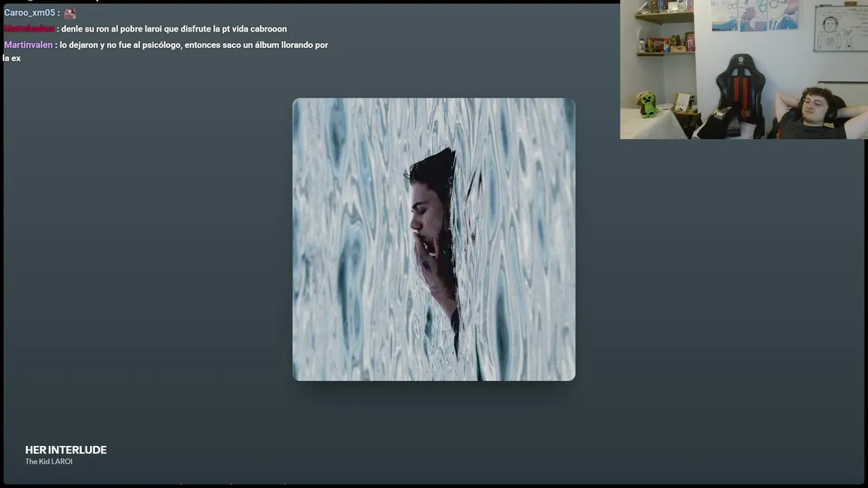
Task: Click the webcam overlay of the streamer
Action: coord(744,69)
